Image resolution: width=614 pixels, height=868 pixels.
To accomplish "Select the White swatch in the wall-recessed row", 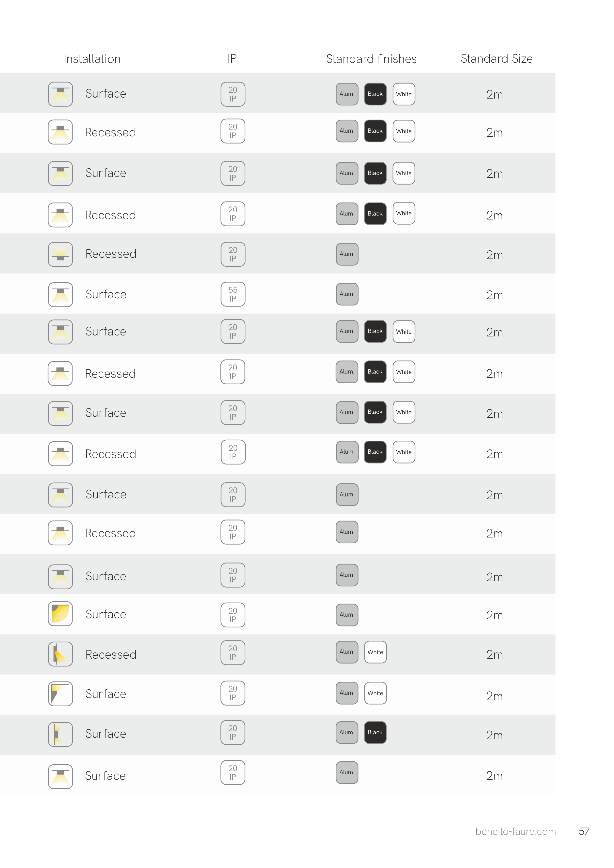I will click(375, 652).
